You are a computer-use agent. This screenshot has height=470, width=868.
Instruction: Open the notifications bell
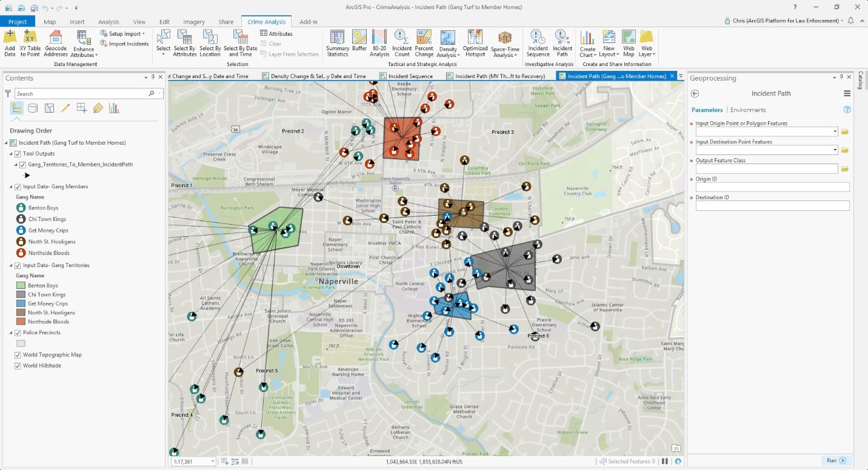pyautogui.click(x=851, y=21)
